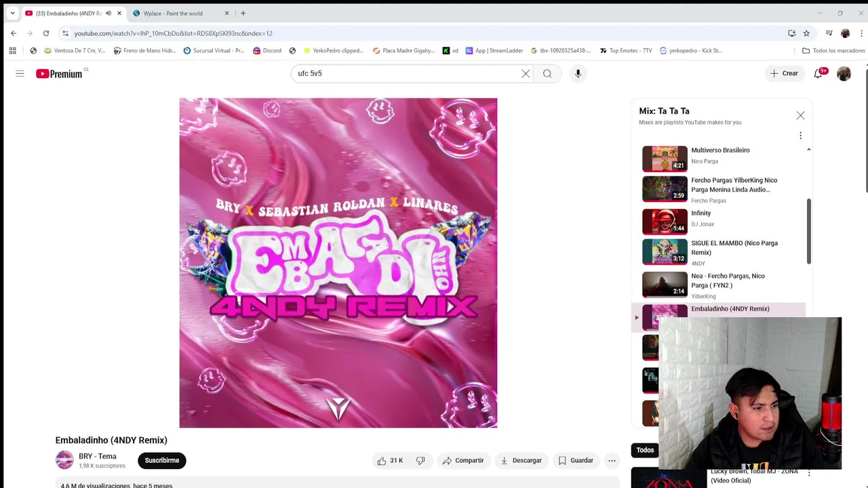Open Todos los marcadores folder
Viewport: 868px width, 488px height.
point(833,50)
